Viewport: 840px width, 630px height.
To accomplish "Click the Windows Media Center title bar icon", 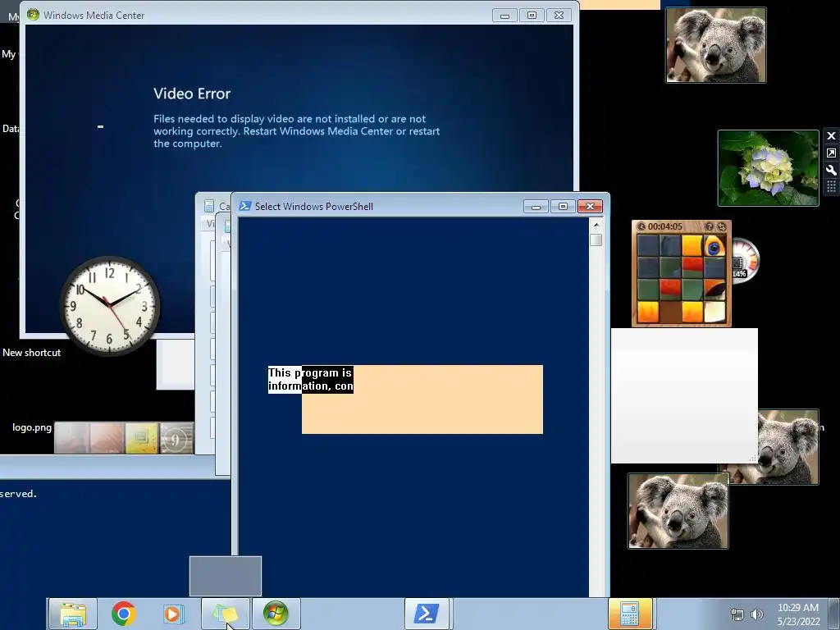I will [33, 15].
